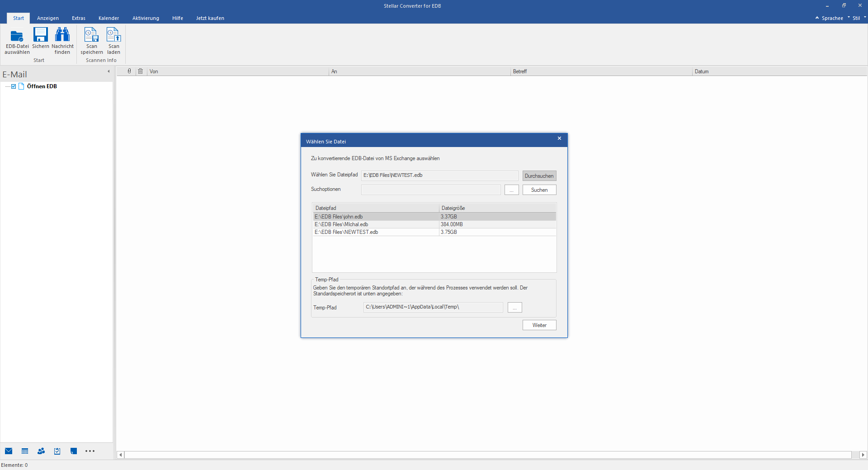Show more navigation options ellipsis
This screenshot has width=868, height=470.
pyautogui.click(x=90, y=451)
